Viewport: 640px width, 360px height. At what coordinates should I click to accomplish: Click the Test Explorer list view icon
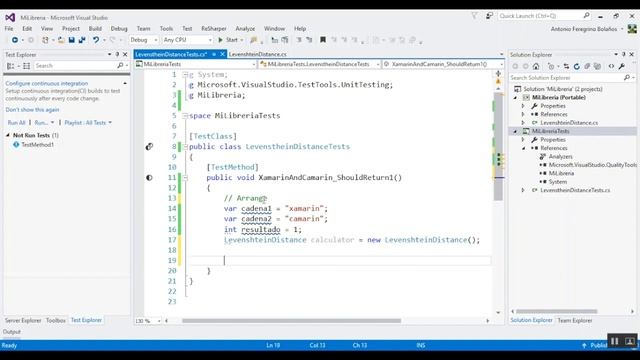(x=27, y=66)
